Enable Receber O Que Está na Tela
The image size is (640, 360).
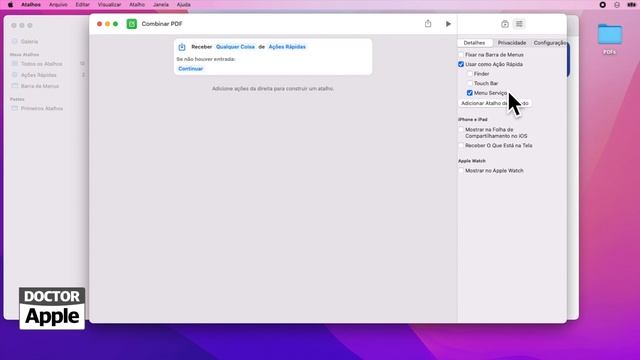point(461,145)
